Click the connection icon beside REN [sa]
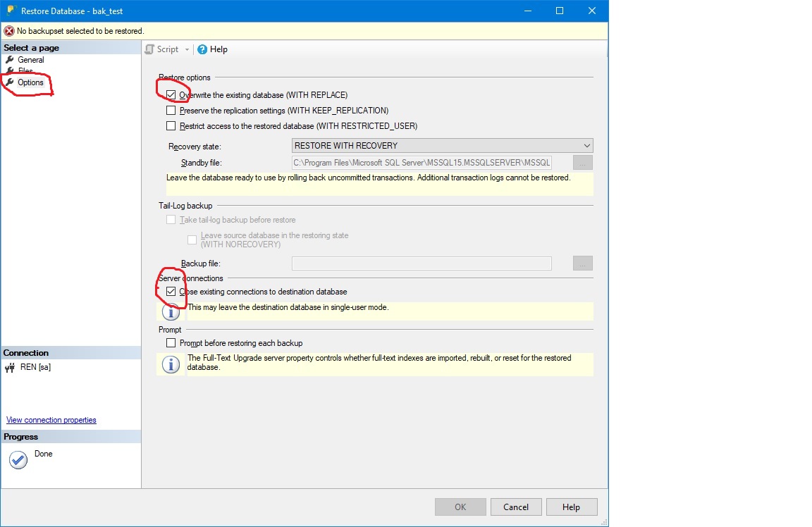The width and height of the screenshot is (812, 527). click(10, 368)
